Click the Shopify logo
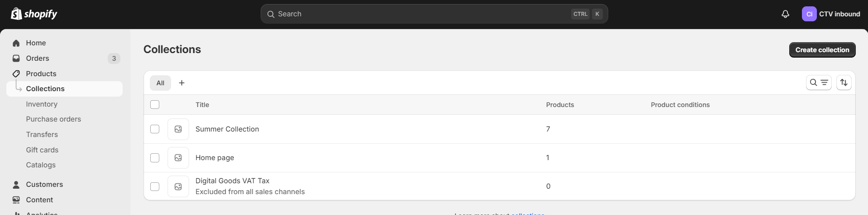Image resolution: width=868 pixels, height=215 pixels. (x=34, y=14)
